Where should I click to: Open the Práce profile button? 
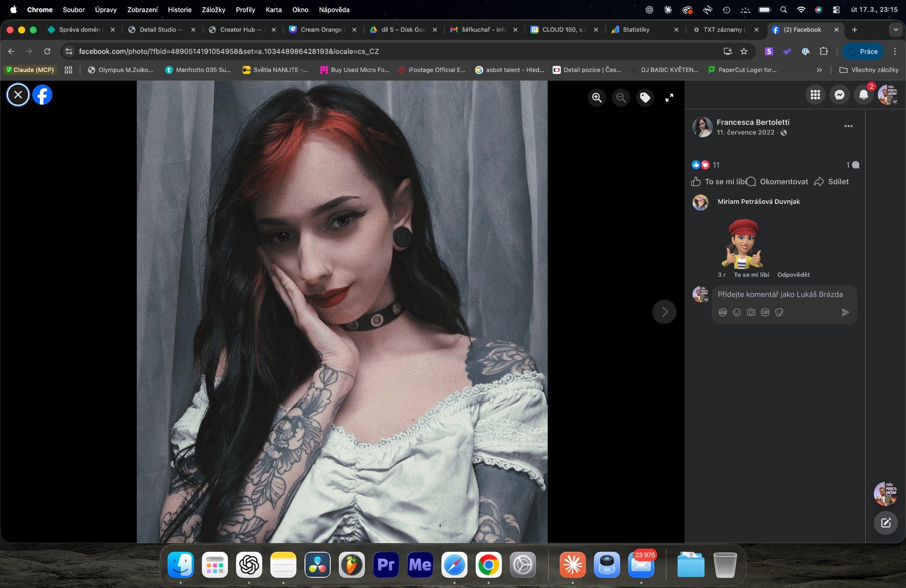(x=863, y=51)
